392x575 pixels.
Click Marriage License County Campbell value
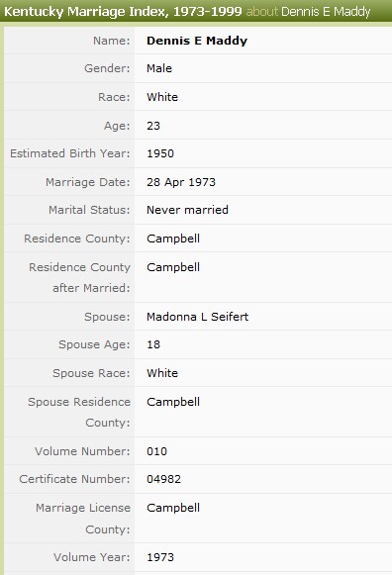tap(173, 508)
